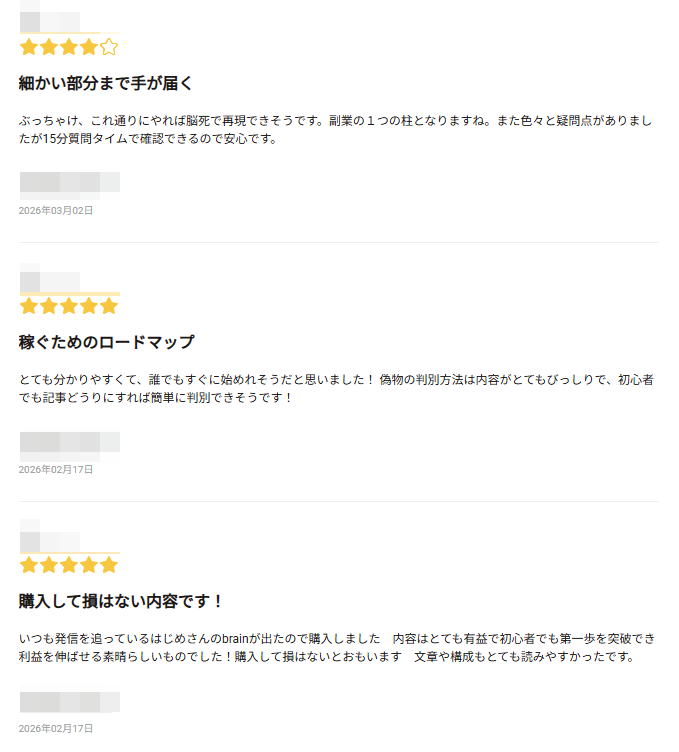Click the last star above 購入して損はない内容です！

pyautogui.click(x=109, y=565)
